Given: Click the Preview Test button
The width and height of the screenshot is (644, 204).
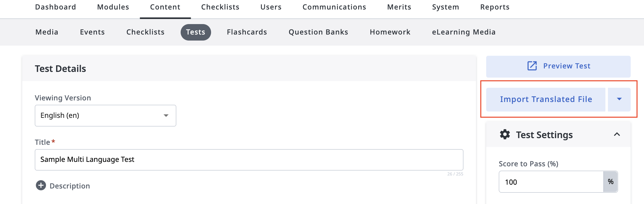Looking at the screenshot, I should [558, 67].
